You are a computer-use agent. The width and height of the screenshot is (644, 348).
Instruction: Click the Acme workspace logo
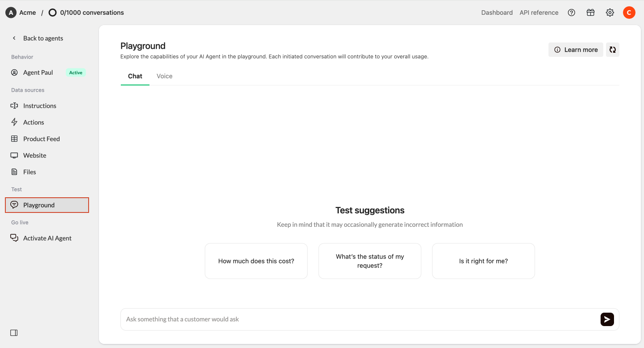(11, 13)
